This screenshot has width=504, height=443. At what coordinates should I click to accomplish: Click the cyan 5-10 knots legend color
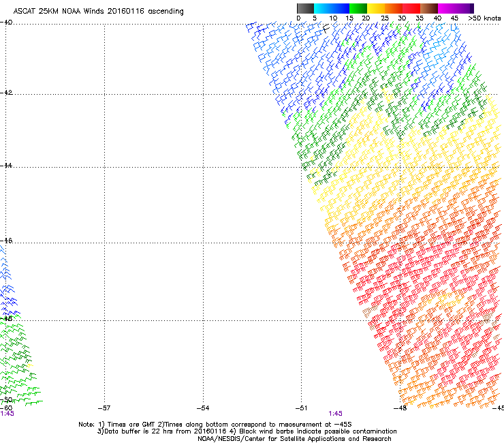pos(322,8)
